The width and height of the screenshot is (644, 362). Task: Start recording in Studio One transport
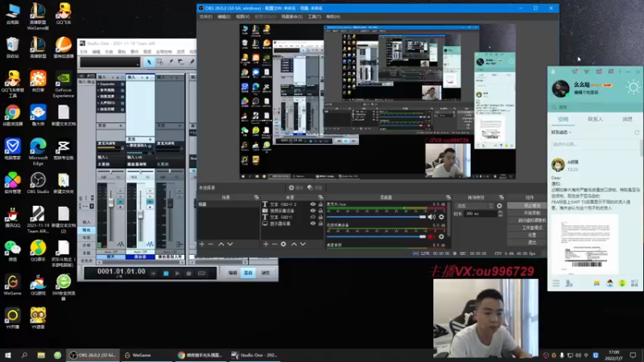189,274
